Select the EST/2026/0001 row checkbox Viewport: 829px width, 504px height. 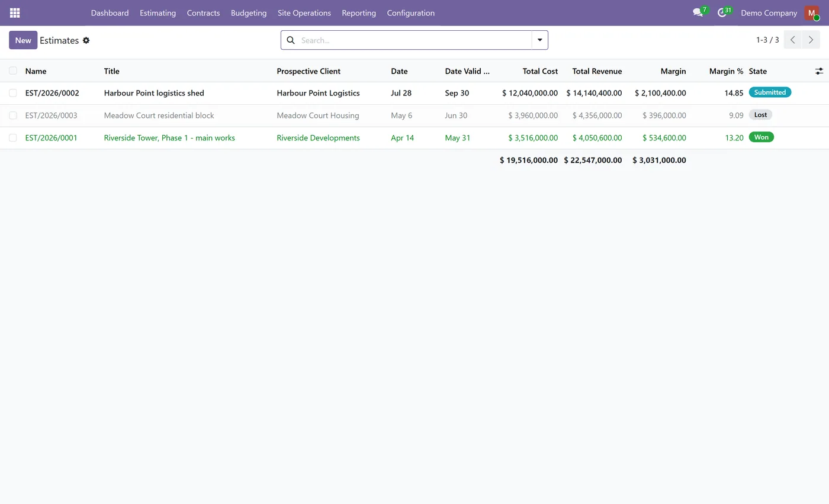[12, 138]
